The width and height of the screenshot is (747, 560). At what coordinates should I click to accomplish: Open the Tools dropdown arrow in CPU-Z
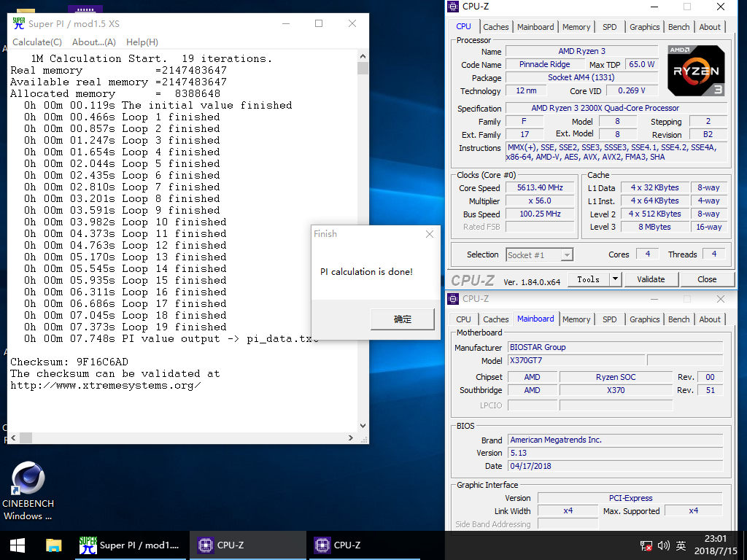pos(616,279)
